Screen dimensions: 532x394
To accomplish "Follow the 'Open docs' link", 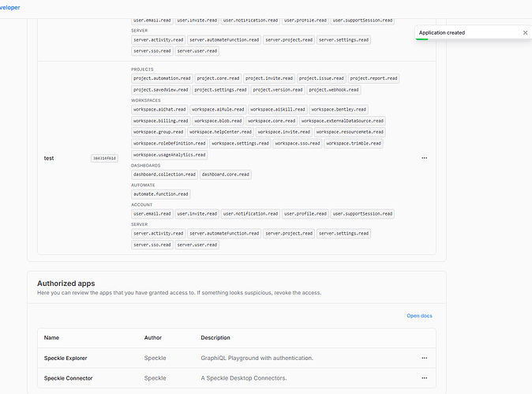I will click(x=419, y=316).
